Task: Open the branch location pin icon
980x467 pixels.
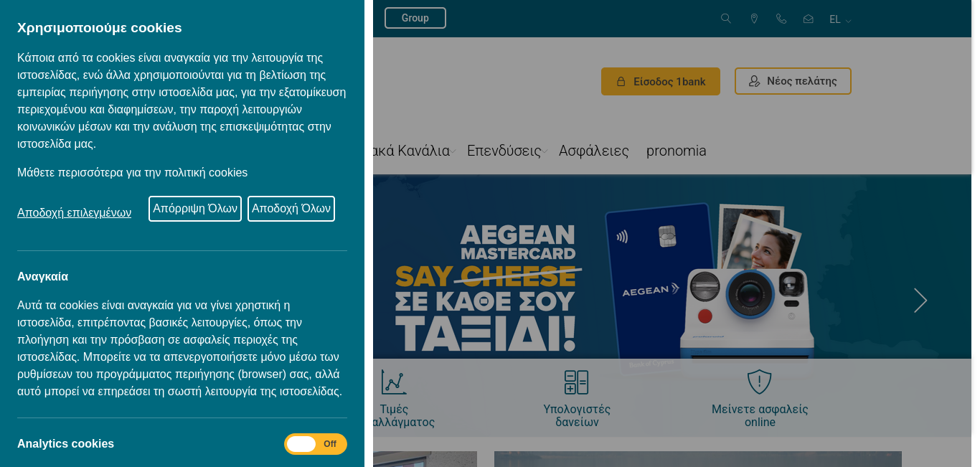Action: click(x=754, y=19)
